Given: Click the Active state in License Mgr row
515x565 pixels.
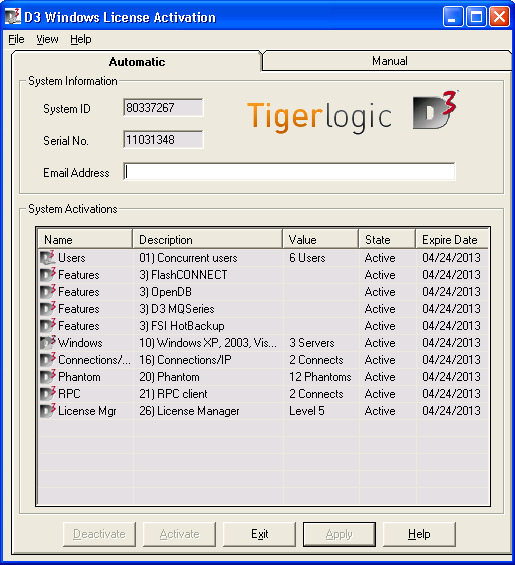Looking at the screenshot, I should coord(388,410).
